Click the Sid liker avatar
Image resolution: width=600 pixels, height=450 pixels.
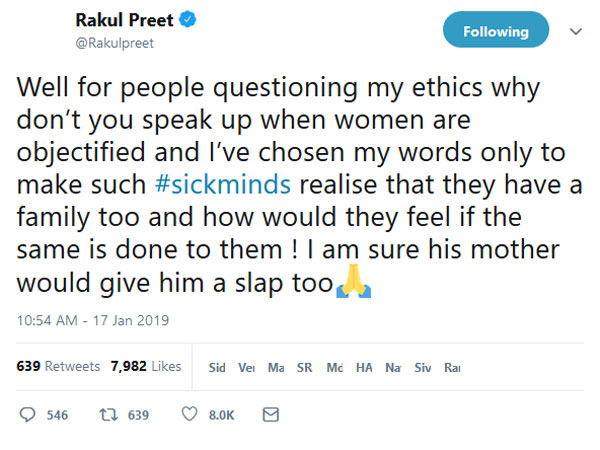coord(216,368)
